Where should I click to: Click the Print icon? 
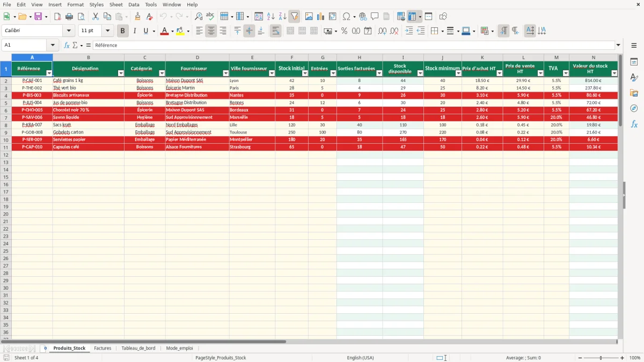tap(69, 17)
